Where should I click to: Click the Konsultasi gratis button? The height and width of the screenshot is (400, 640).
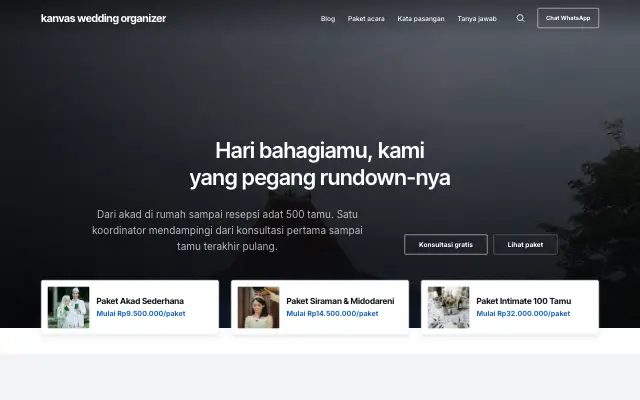pyautogui.click(x=446, y=244)
